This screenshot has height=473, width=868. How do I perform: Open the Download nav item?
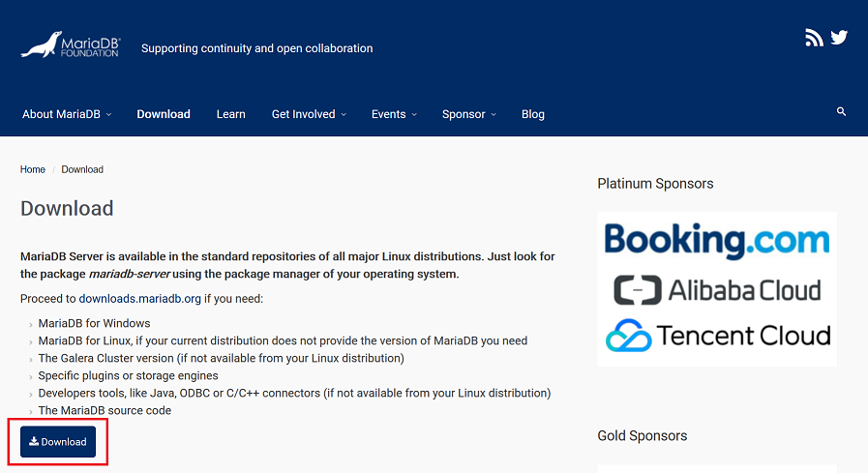coord(164,114)
